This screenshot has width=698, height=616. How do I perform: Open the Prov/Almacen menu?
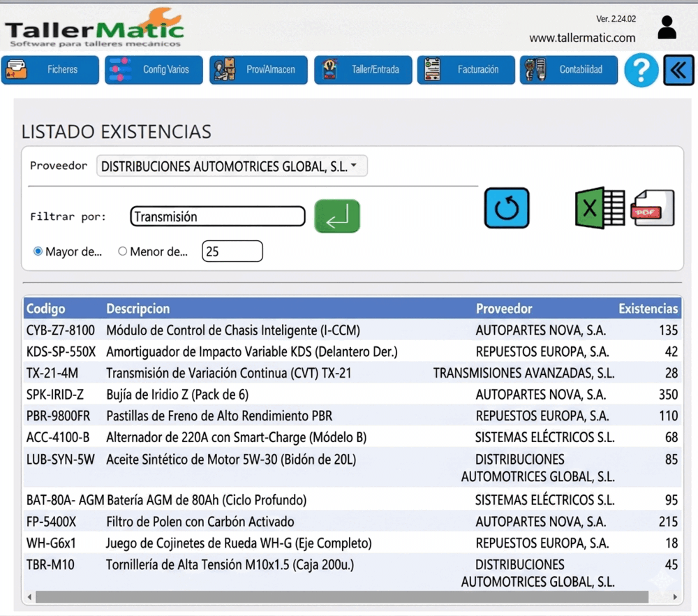pos(258,70)
